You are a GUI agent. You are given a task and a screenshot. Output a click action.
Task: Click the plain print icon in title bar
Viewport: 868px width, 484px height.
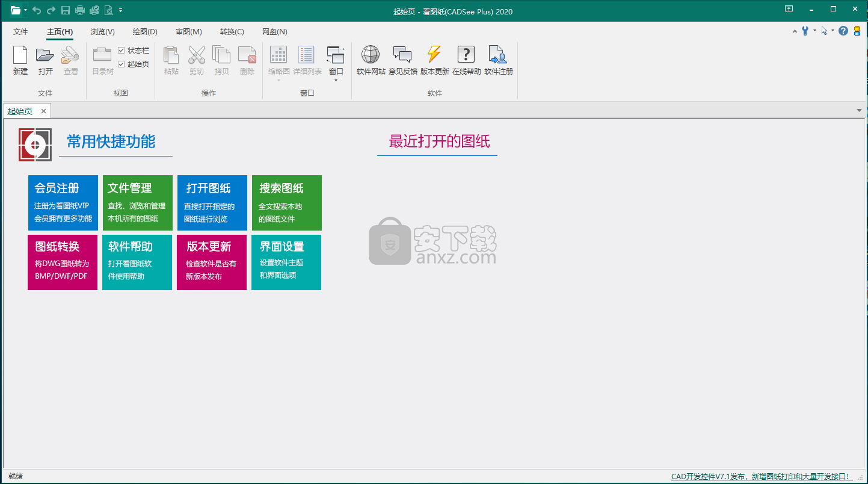[79, 10]
